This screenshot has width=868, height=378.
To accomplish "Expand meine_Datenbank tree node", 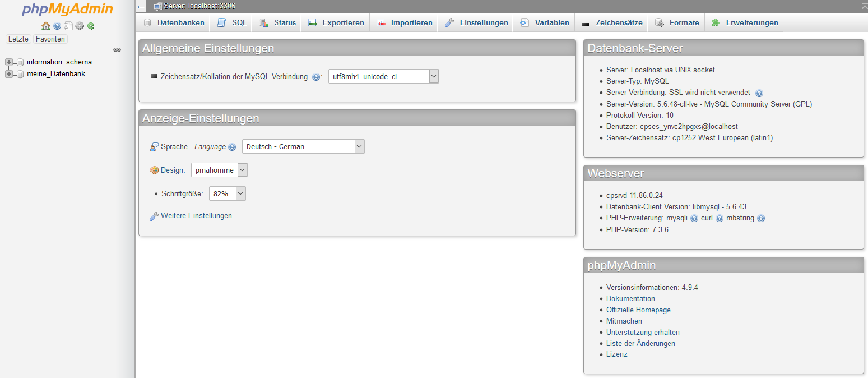I will coord(8,74).
